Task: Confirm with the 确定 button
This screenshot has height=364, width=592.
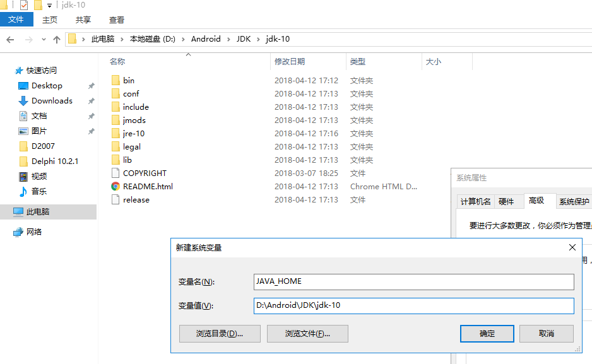Action: click(x=487, y=334)
